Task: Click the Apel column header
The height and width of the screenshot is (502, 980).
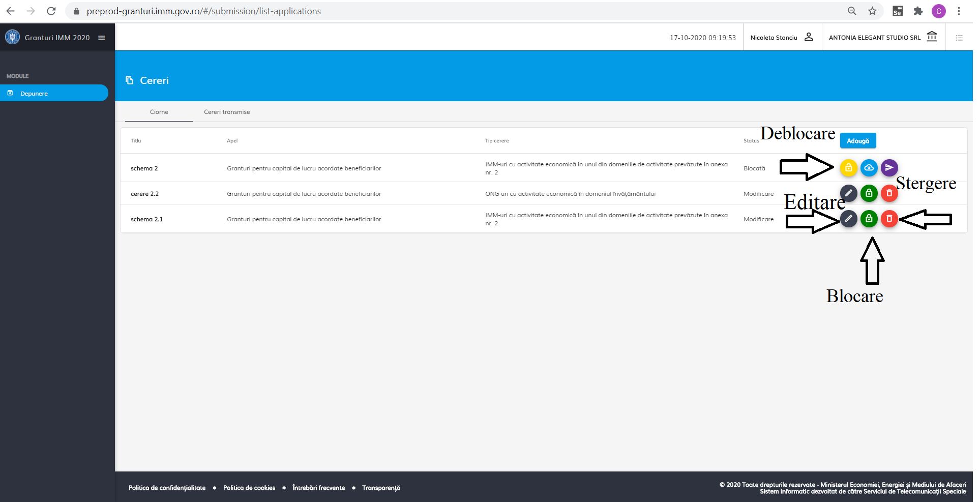Action: point(232,141)
